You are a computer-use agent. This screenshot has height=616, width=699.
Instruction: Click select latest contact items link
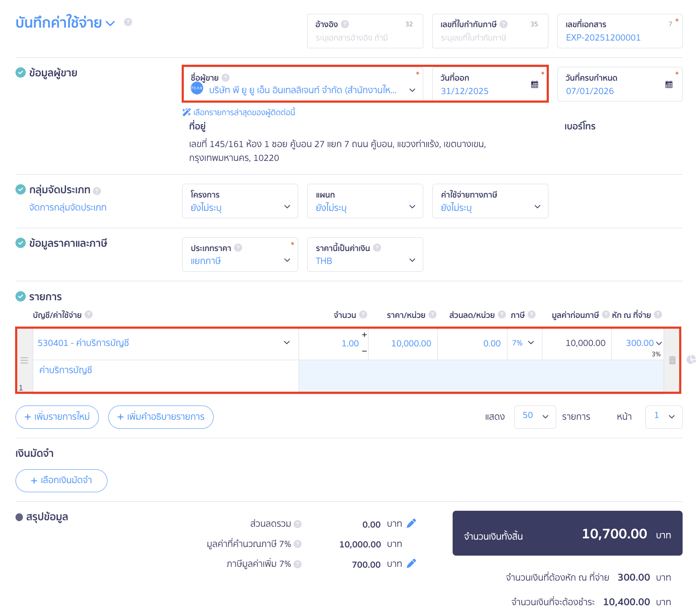243,113
